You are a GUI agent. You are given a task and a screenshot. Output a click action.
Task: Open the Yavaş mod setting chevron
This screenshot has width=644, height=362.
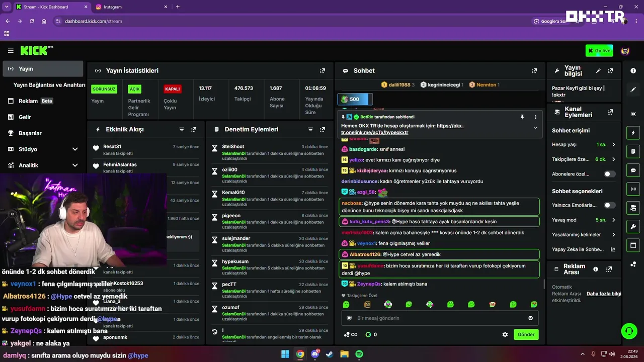[613, 220]
